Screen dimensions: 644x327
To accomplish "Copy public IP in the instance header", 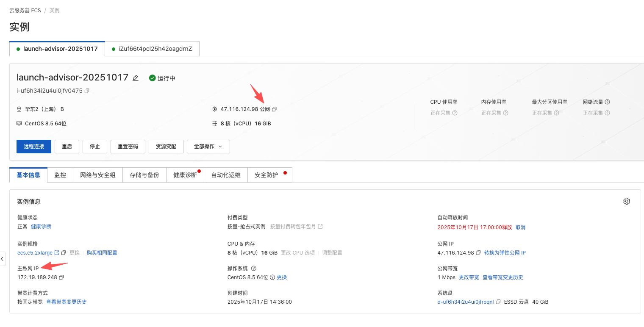I will 274,109.
